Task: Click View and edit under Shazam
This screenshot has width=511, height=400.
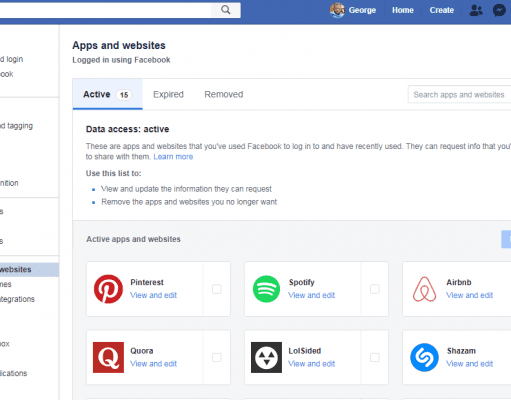Action: (x=469, y=364)
